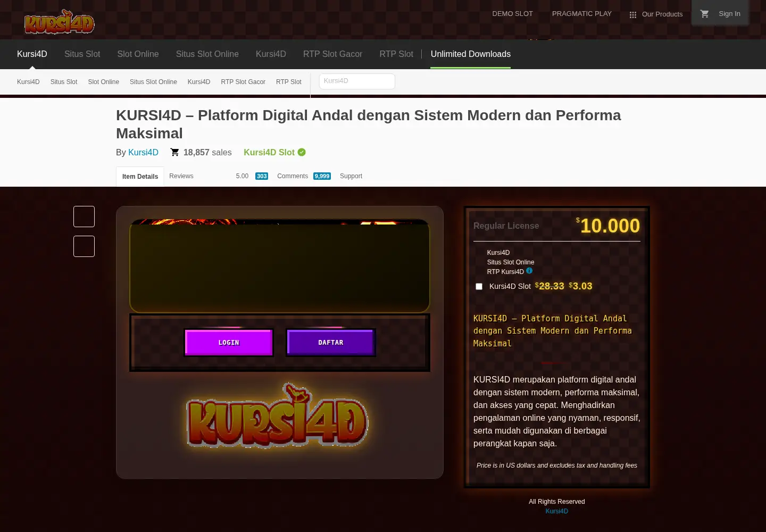Click the pink LOGIN button
The height and width of the screenshot is (532, 766).
229,343
